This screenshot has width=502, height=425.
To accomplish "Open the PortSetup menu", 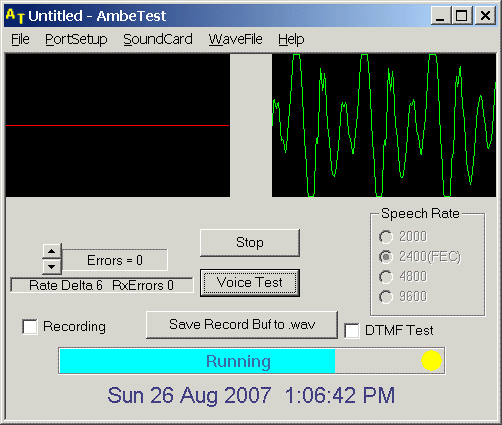I will pos(76,39).
